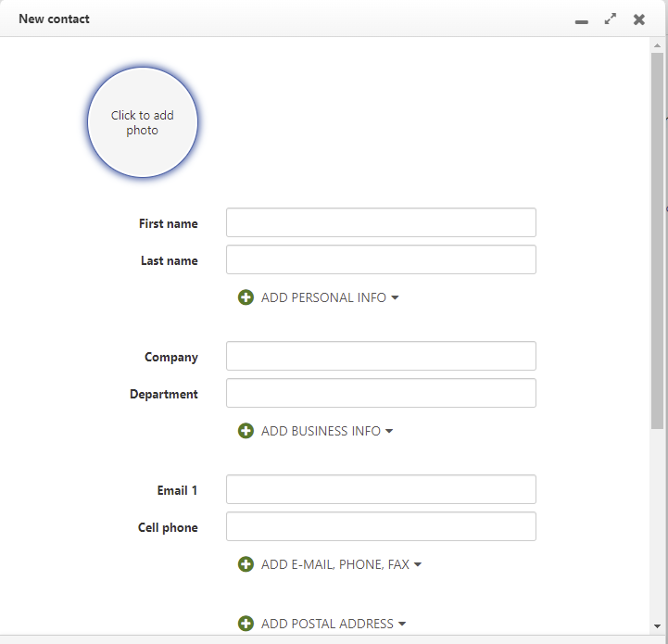Click the Cell phone input field

coord(381,526)
